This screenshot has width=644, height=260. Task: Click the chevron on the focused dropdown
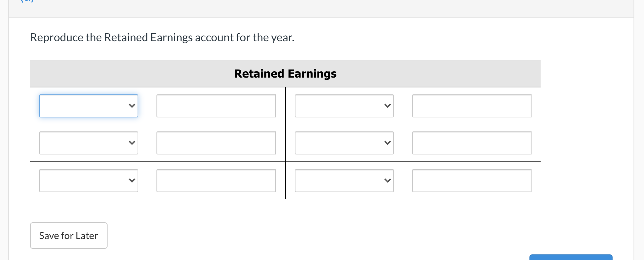[132, 106]
